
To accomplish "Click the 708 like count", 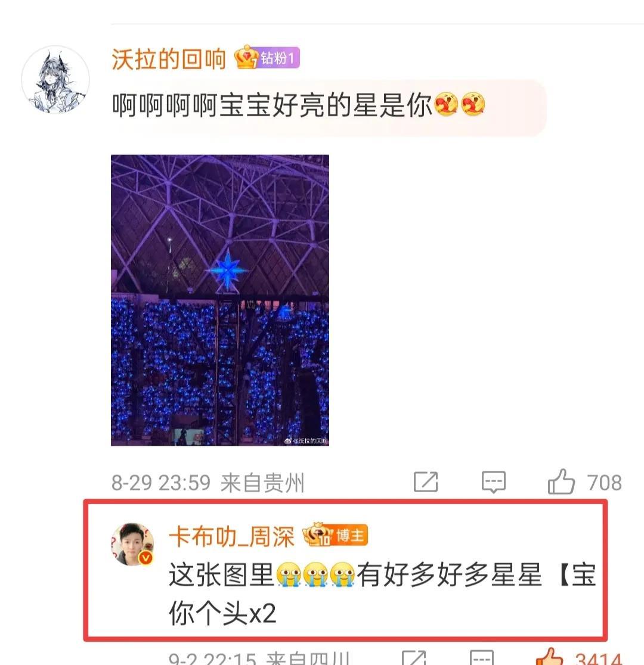I will point(605,483).
